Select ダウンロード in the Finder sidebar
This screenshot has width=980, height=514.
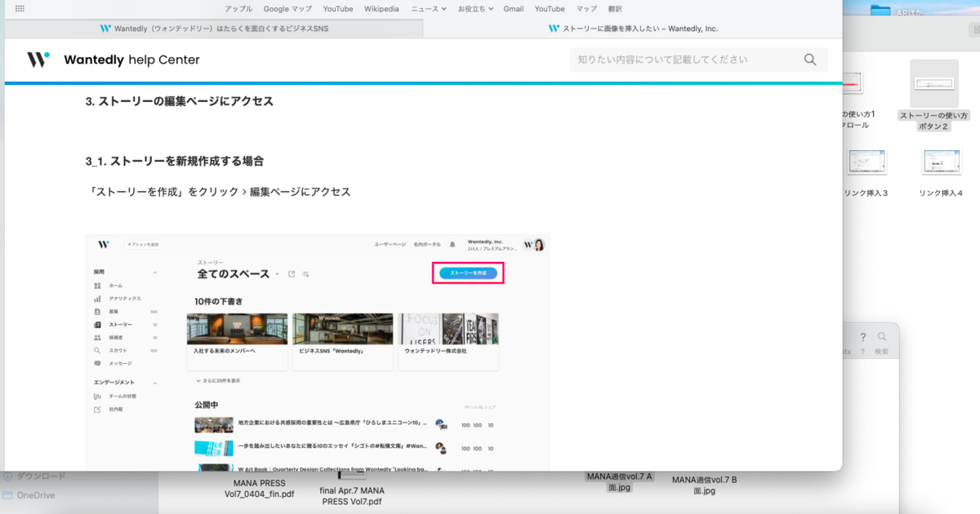tap(41, 476)
